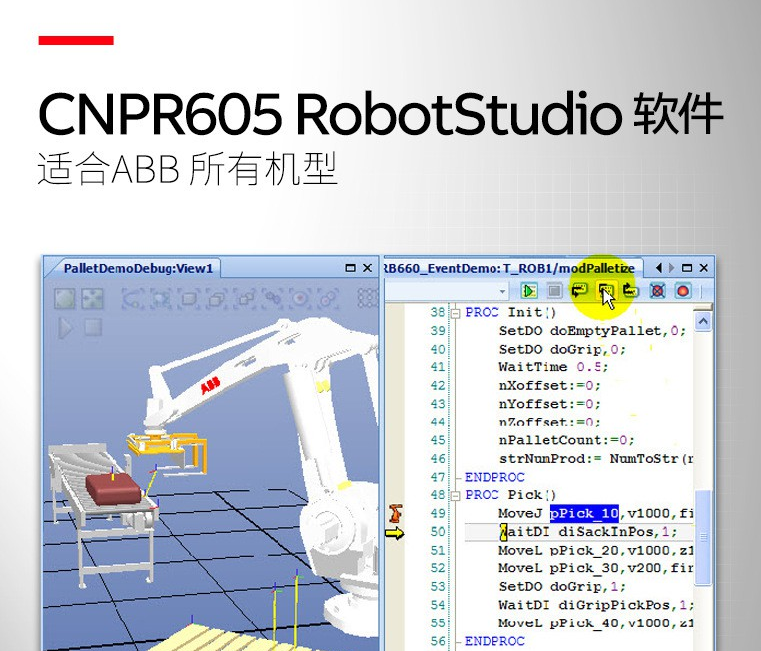Click the Step Into debug icon
Image resolution: width=761 pixels, height=651 pixels.
point(579,291)
